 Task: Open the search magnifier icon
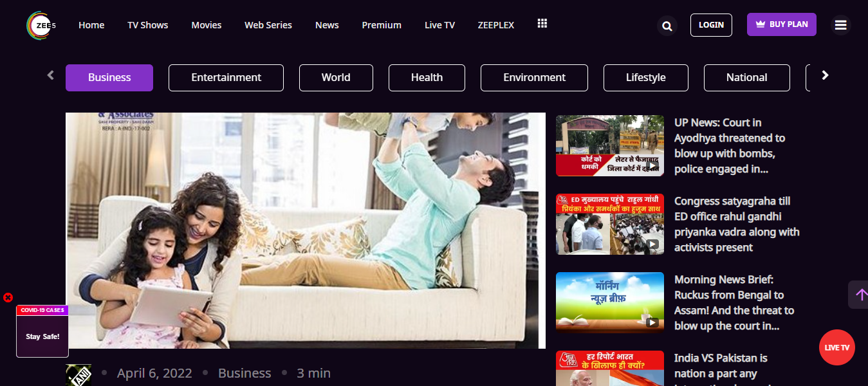(x=667, y=26)
